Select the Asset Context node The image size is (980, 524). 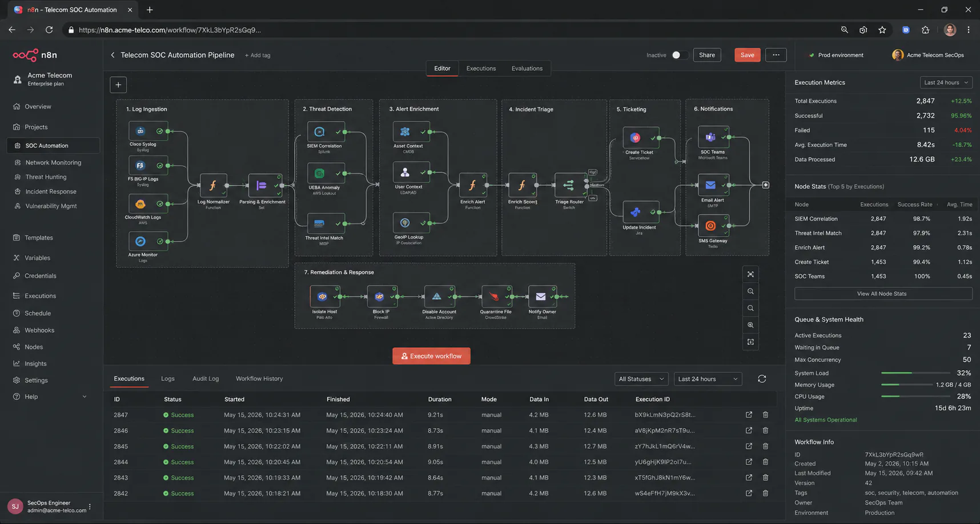point(411,132)
